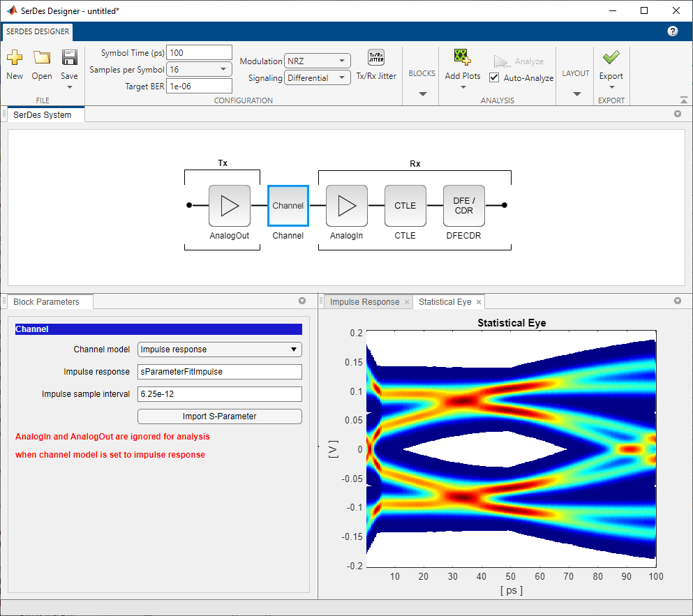This screenshot has height=616, width=693.
Task: Open SerDes System panel actions menu
Action: (677, 114)
